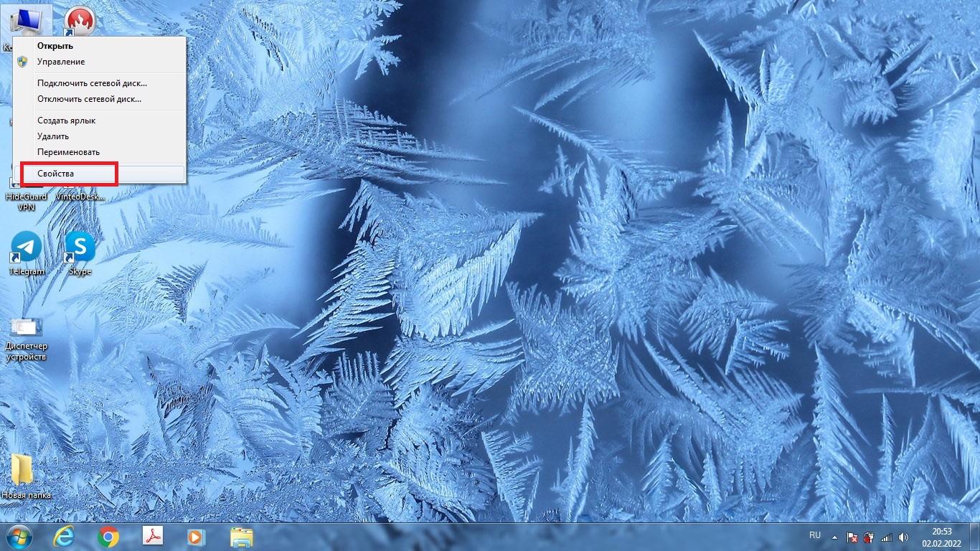Screen dimensions: 980x551
Task: Click Свойства in the context menu
Action: [x=56, y=174]
